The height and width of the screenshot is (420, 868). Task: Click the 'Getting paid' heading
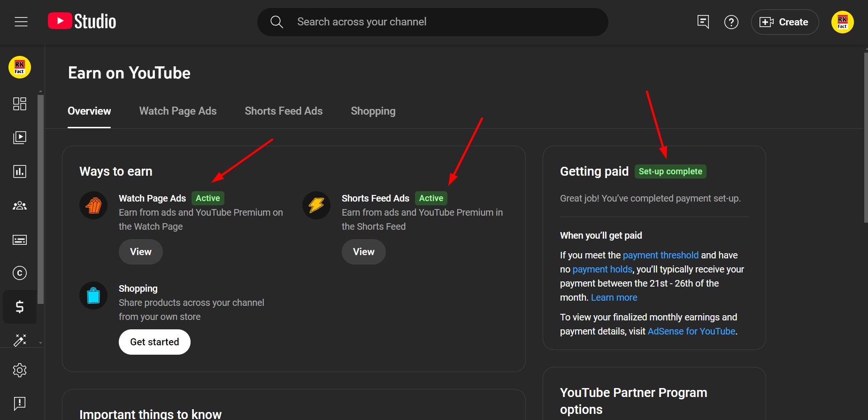pos(594,171)
